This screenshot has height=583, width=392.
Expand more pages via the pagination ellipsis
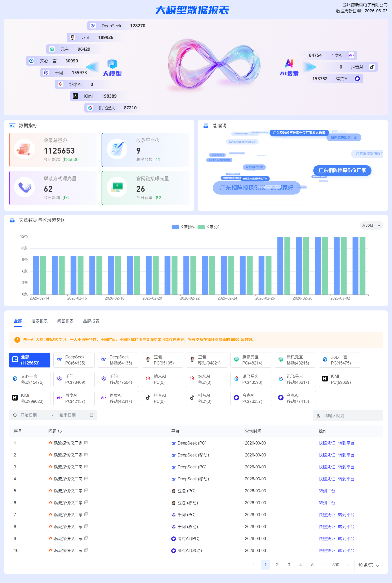click(x=324, y=565)
